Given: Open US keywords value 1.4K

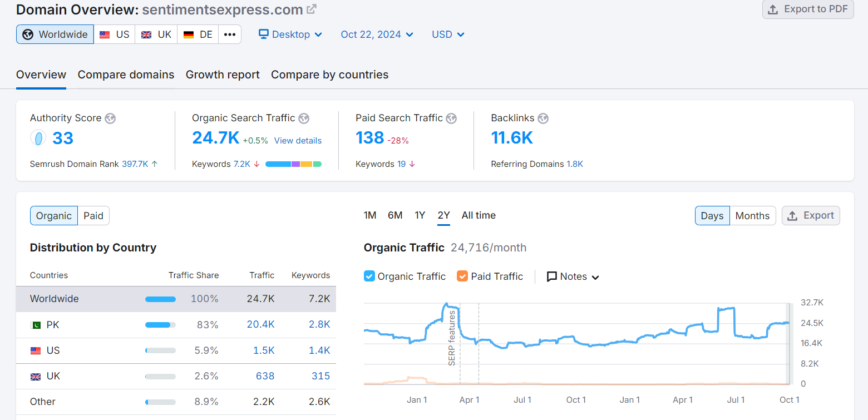Looking at the screenshot, I should (x=319, y=350).
